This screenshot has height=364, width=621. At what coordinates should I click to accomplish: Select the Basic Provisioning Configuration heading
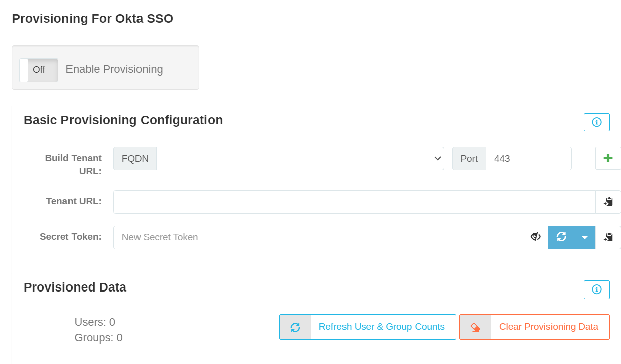click(123, 120)
